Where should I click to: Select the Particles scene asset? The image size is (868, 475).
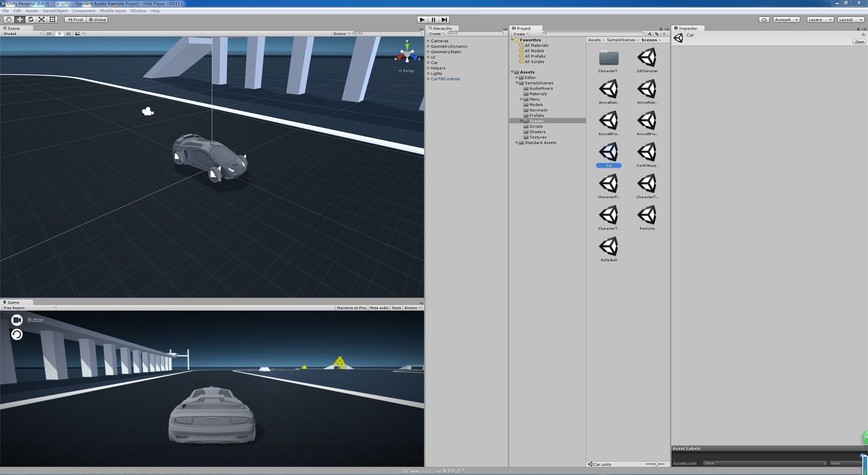pos(647,218)
